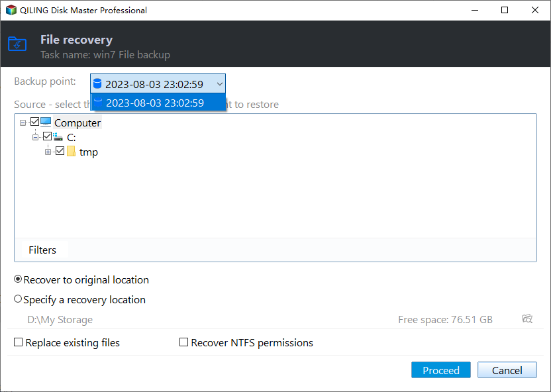Collapse the Computer tree node
The width and height of the screenshot is (551, 392).
[x=23, y=123]
